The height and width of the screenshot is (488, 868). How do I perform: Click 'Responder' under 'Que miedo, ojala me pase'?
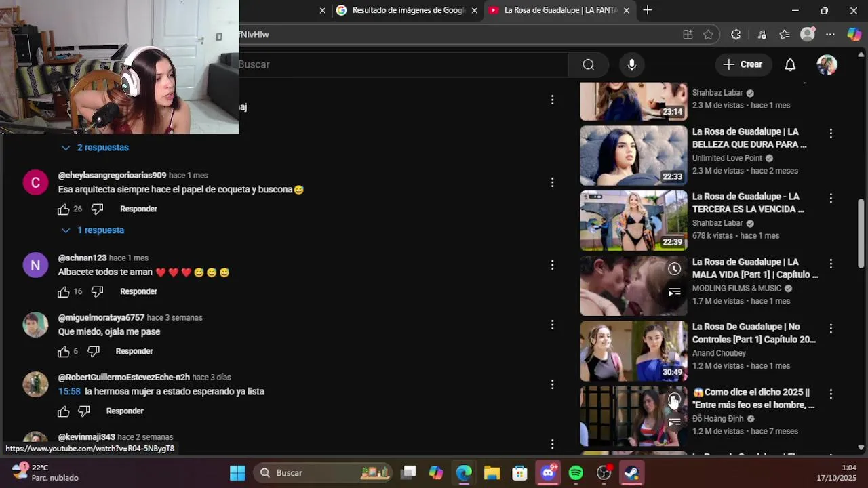pos(134,351)
